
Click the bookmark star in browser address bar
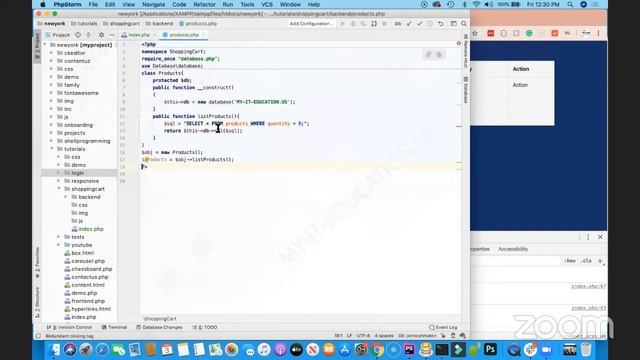point(475,33)
